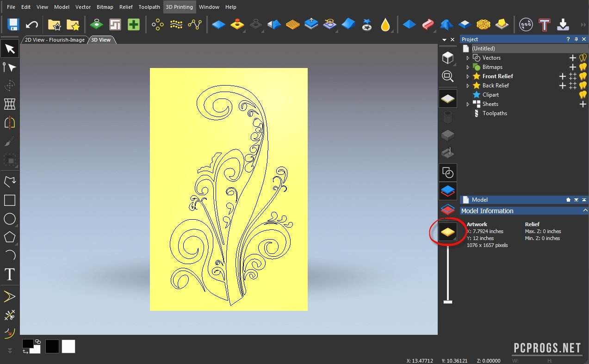Click the isometric view cube icon

pyautogui.click(x=447, y=58)
